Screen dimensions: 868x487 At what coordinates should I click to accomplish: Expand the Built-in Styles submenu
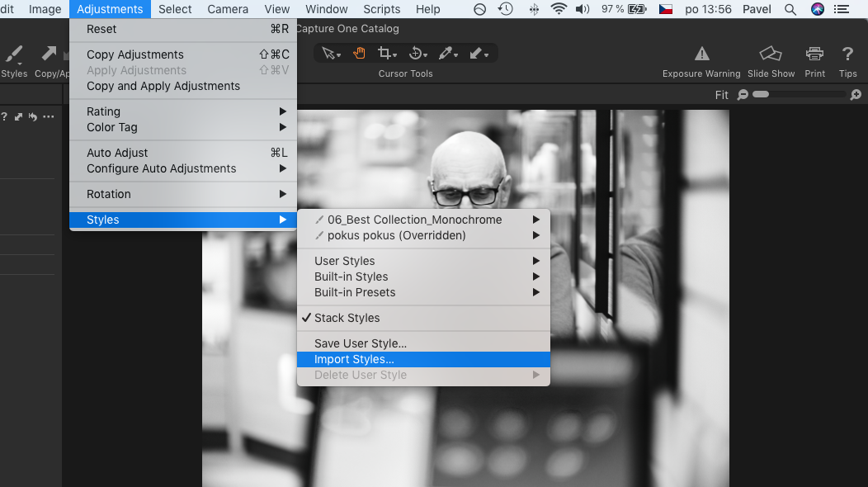[351, 277]
